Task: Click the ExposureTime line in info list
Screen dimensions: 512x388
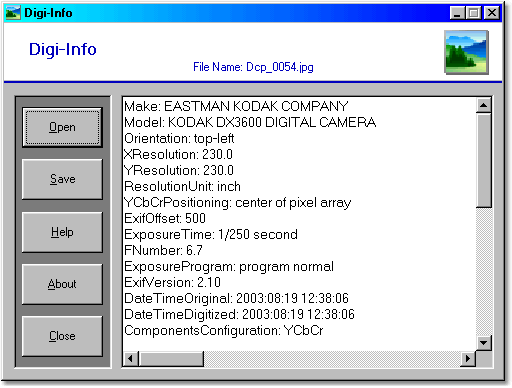Action: point(211,235)
